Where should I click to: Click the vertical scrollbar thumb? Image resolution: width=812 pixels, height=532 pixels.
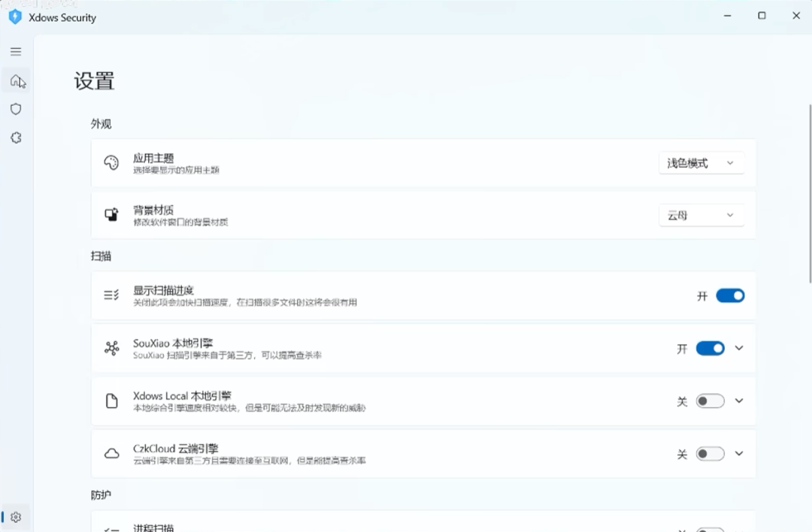click(x=810, y=193)
